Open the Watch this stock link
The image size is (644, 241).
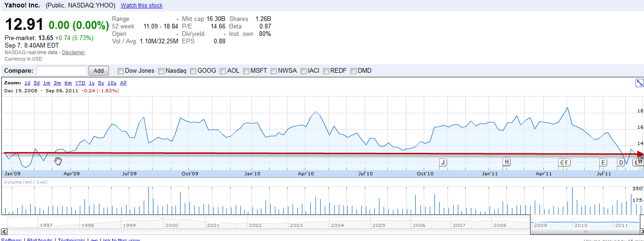click(141, 6)
